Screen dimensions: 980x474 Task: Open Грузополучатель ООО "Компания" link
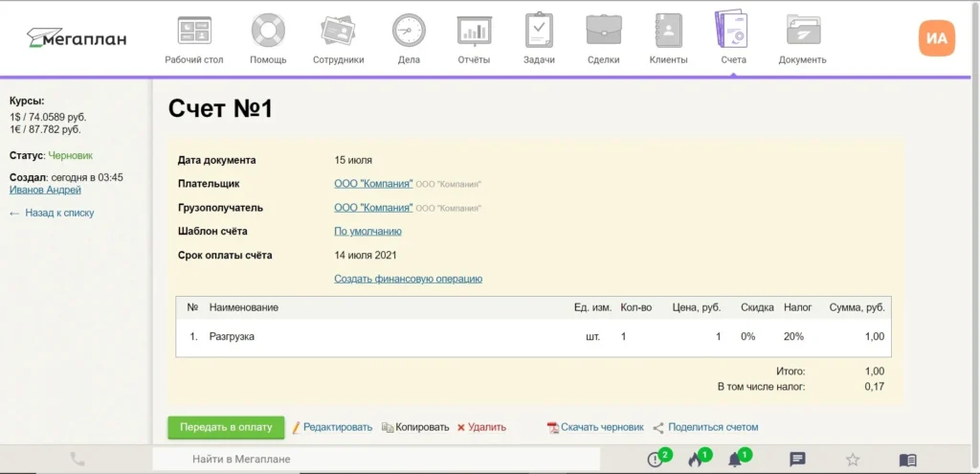click(374, 208)
